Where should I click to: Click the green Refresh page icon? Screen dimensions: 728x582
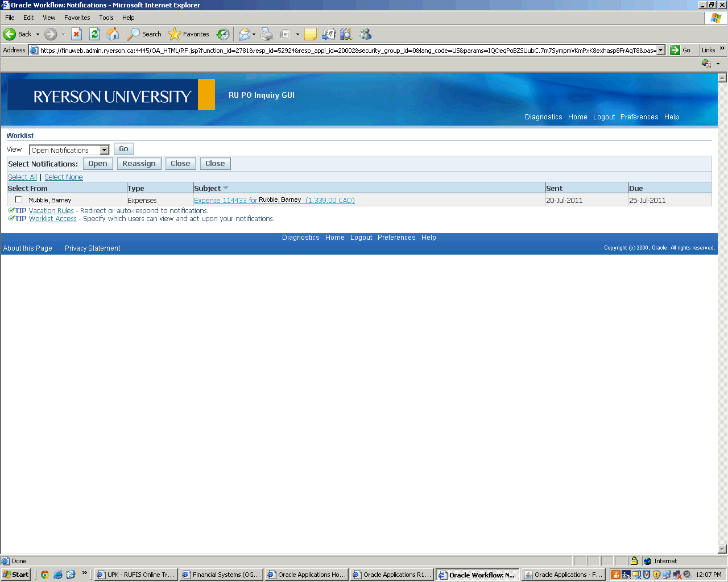[x=95, y=34]
